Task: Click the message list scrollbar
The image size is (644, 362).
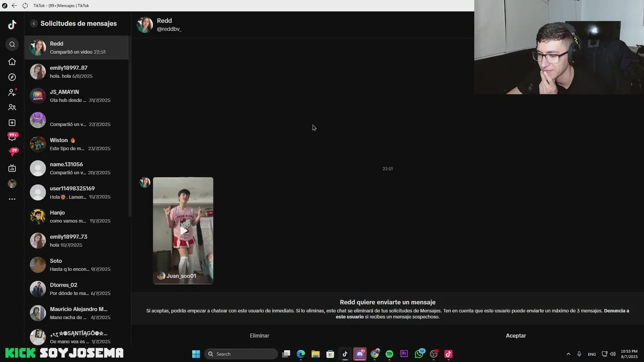Action: pyautogui.click(x=130, y=126)
